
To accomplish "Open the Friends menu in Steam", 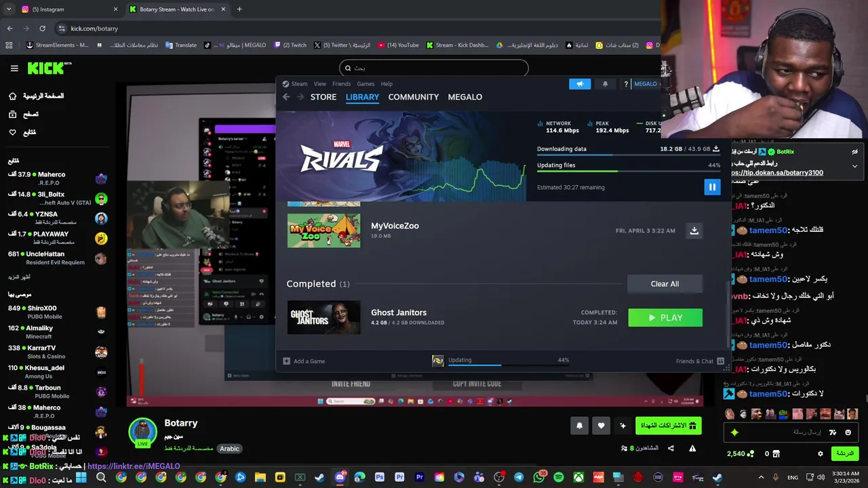I will tap(342, 84).
